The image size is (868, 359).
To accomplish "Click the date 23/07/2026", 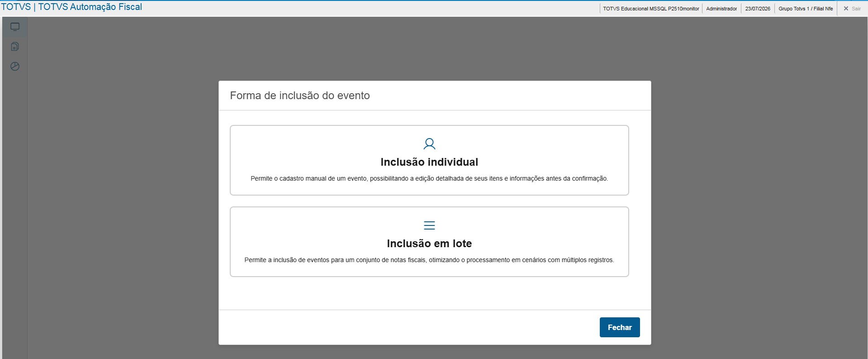I will (758, 9).
